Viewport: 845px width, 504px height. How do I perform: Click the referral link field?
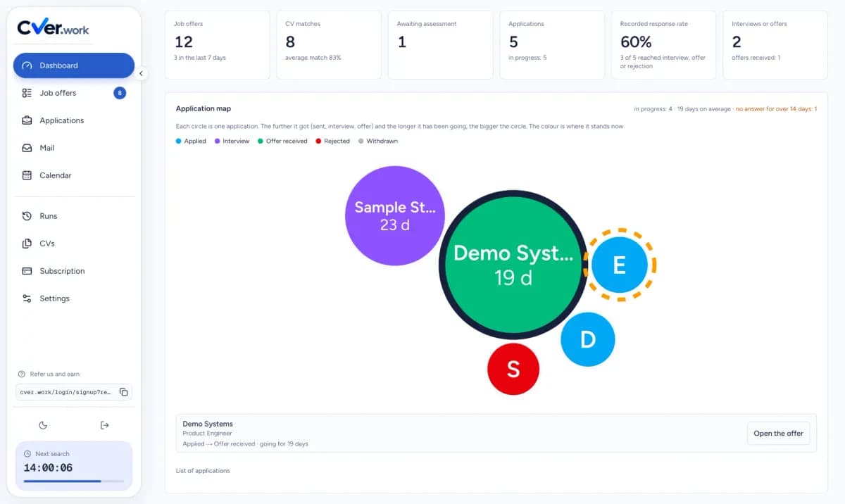coord(74,392)
